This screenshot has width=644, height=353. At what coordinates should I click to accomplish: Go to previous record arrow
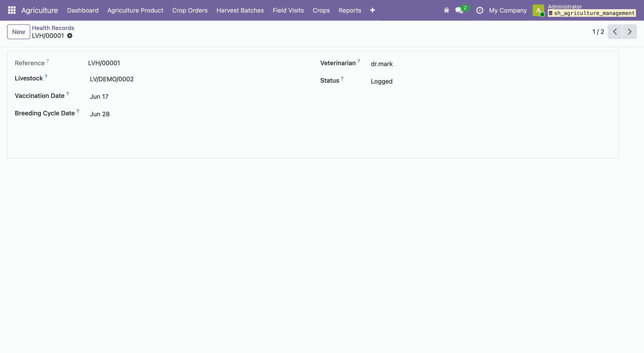(x=615, y=32)
